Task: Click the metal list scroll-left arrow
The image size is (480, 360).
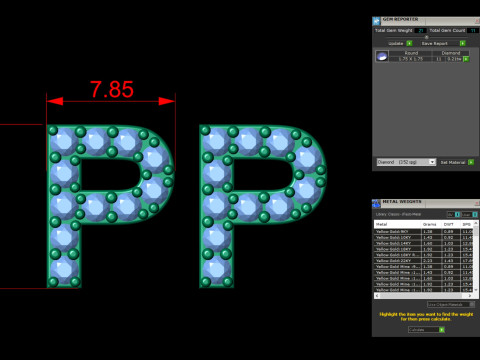Action: (377, 296)
